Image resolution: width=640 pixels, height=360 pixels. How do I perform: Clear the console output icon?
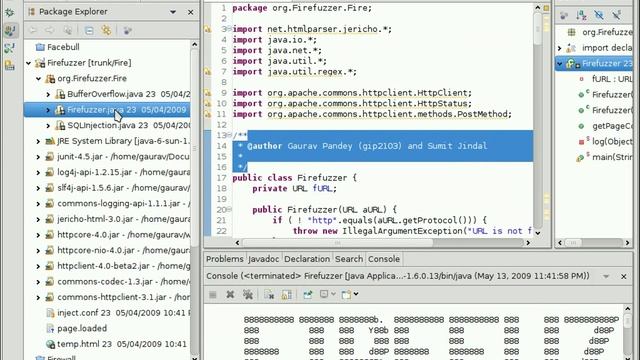point(269,294)
